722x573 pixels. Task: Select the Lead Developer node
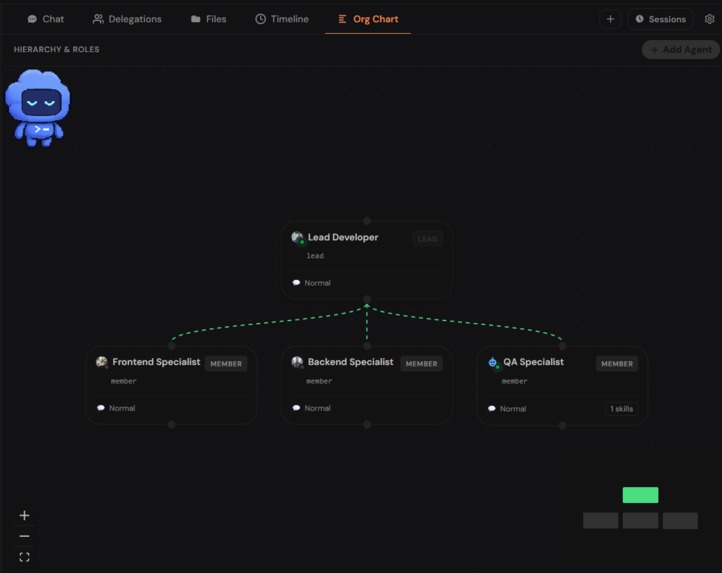click(x=367, y=260)
